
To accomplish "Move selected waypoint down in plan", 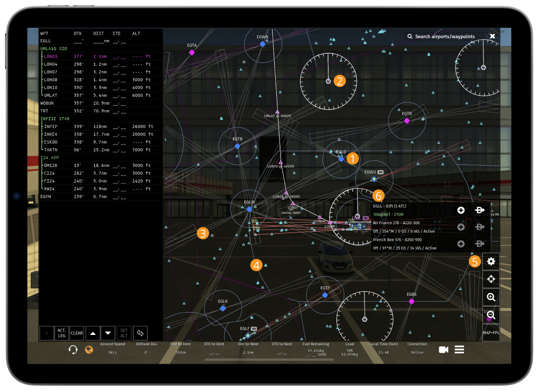I will point(109,333).
